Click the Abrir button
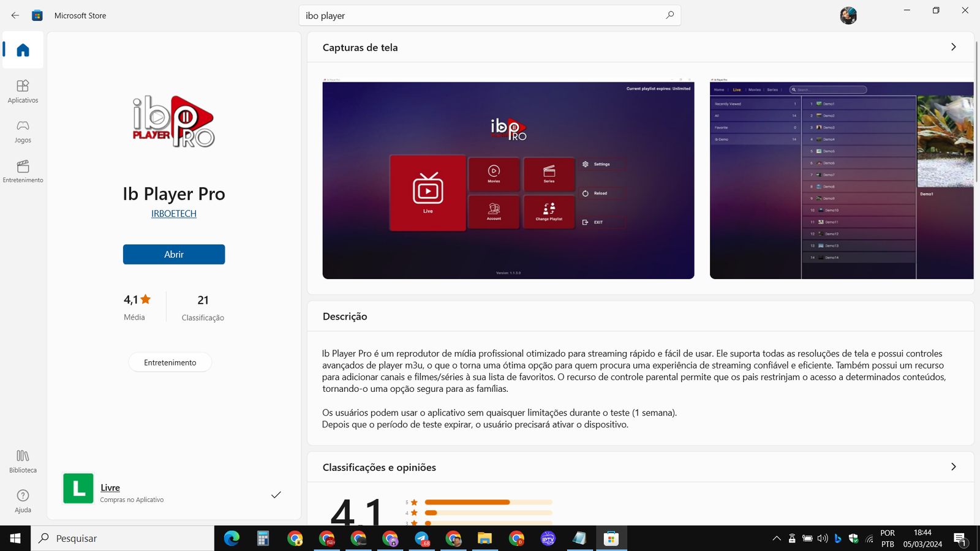Viewport: 980px width, 551px height. click(173, 254)
